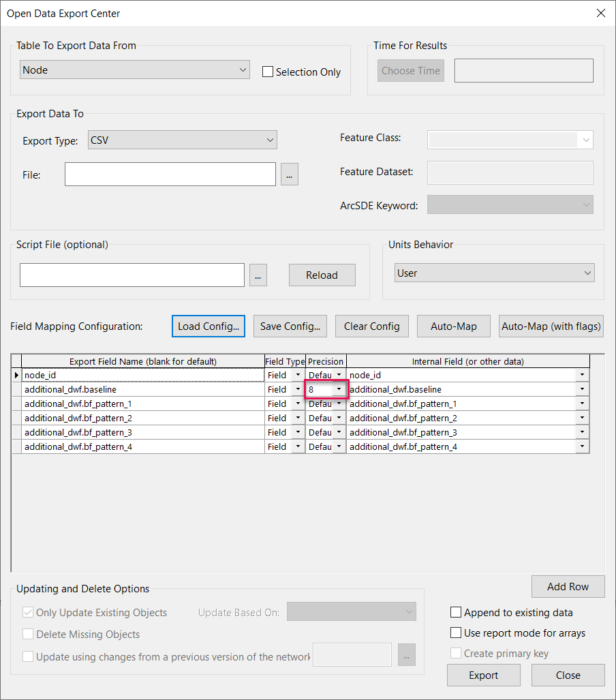Check Append to existing data
The height and width of the screenshot is (700, 616).
455,612
